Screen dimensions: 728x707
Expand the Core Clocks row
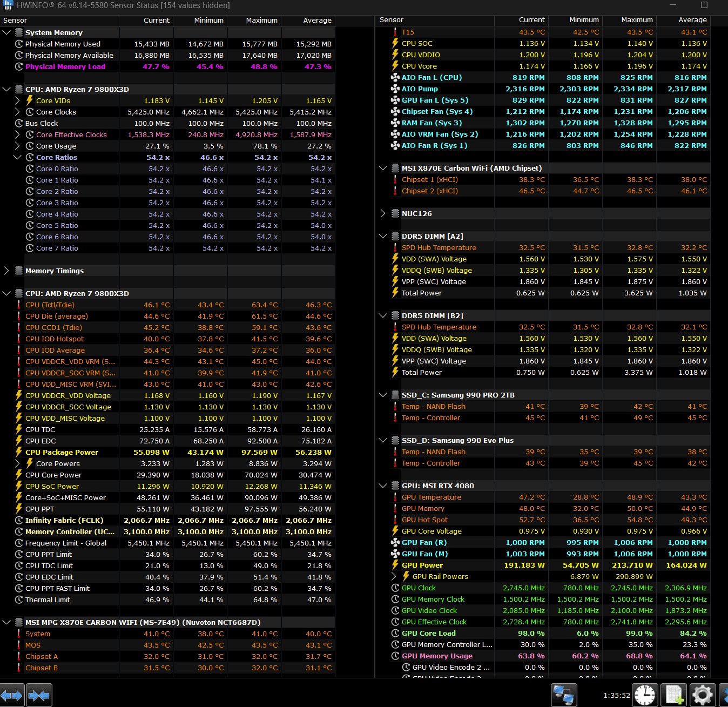click(x=17, y=112)
